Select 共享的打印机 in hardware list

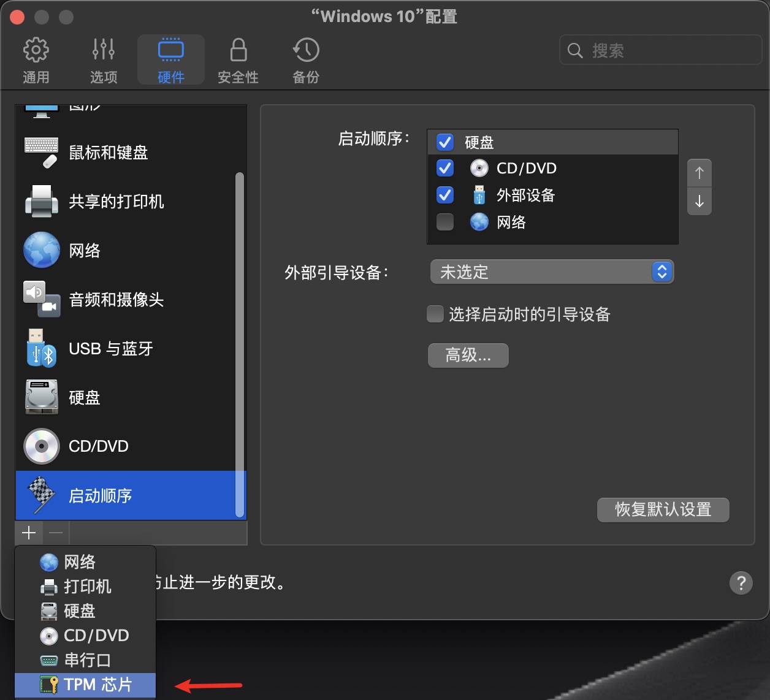click(125, 202)
